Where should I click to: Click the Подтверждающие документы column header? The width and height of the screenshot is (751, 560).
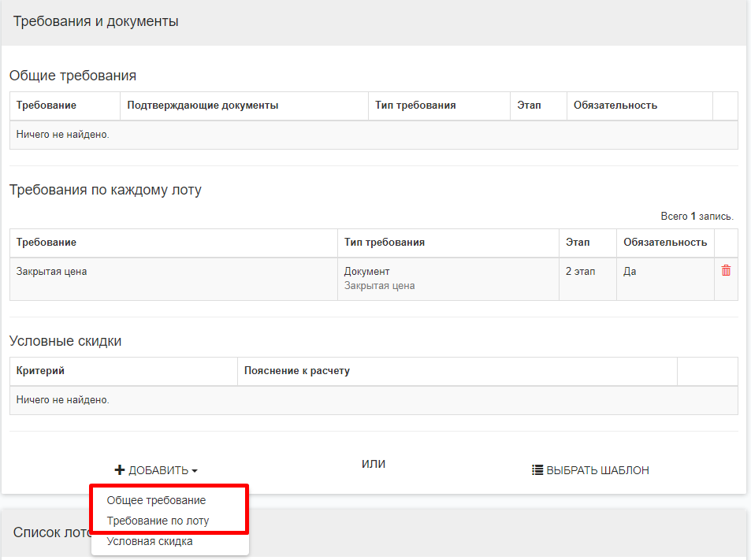tap(203, 106)
